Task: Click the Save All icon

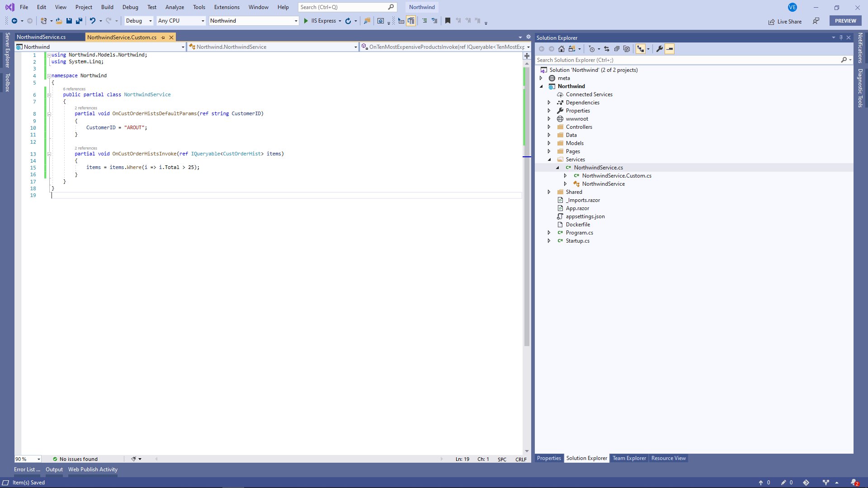Action: point(79,21)
